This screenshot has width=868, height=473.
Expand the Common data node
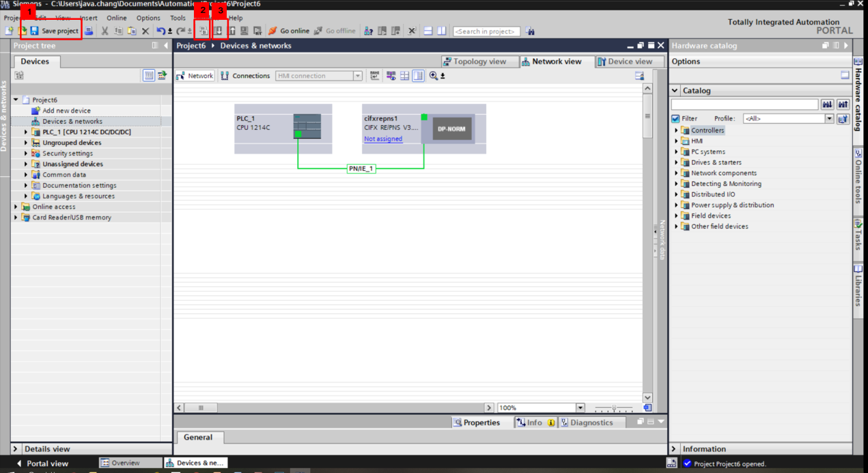27,175
